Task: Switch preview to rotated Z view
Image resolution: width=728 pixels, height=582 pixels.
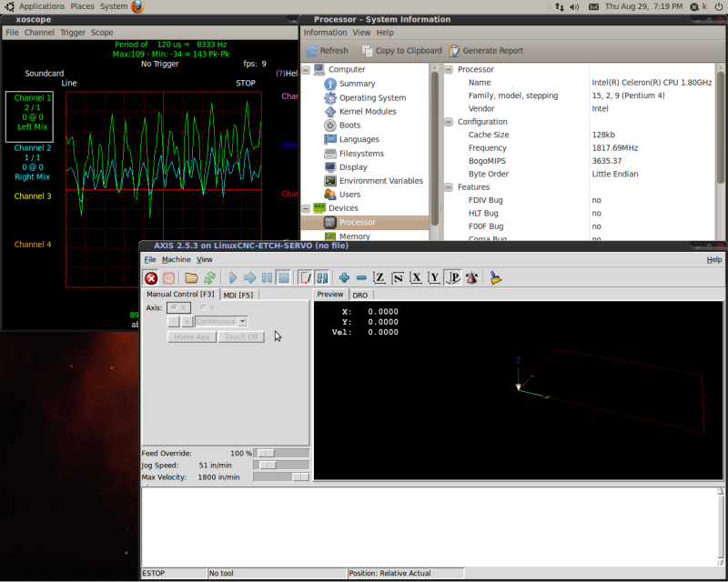Action: (x=398, y=278)
